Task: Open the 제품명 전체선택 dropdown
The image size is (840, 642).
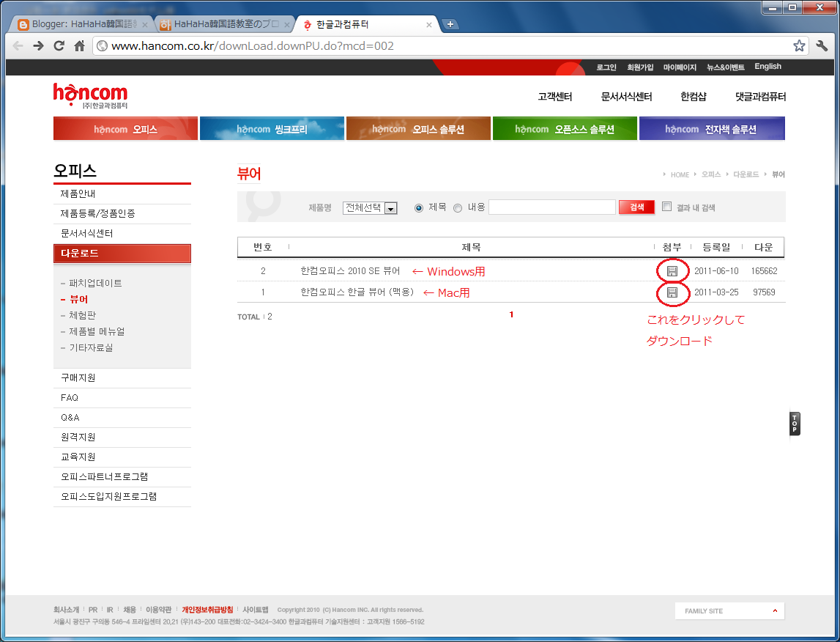Action: [x=370, y=208]
